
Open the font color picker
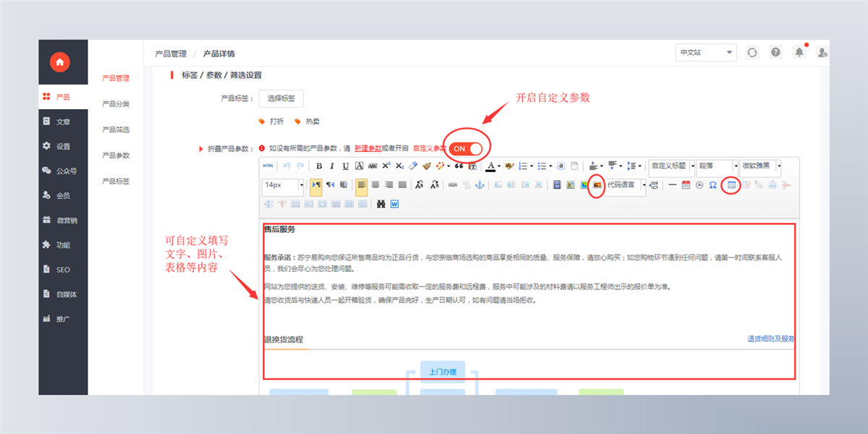[491, 166]
